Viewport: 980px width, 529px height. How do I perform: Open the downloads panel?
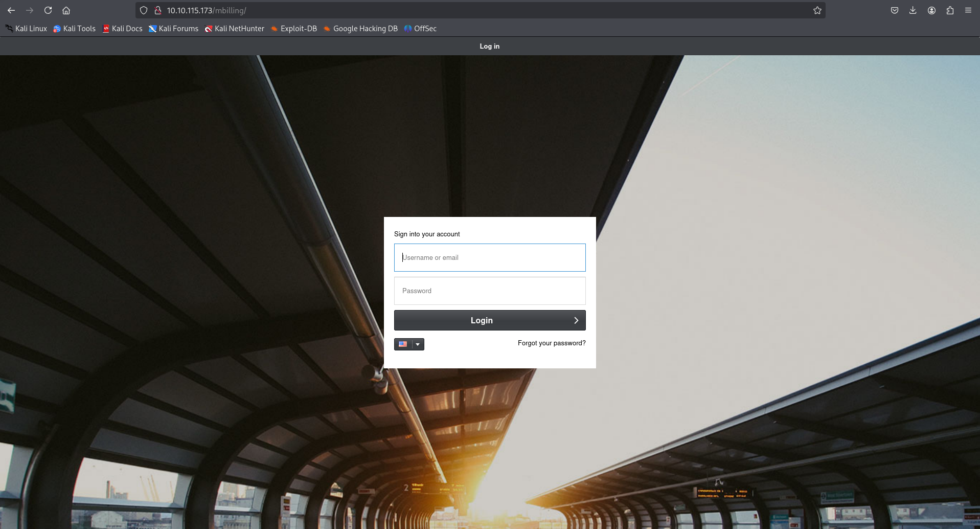[913, 10]
